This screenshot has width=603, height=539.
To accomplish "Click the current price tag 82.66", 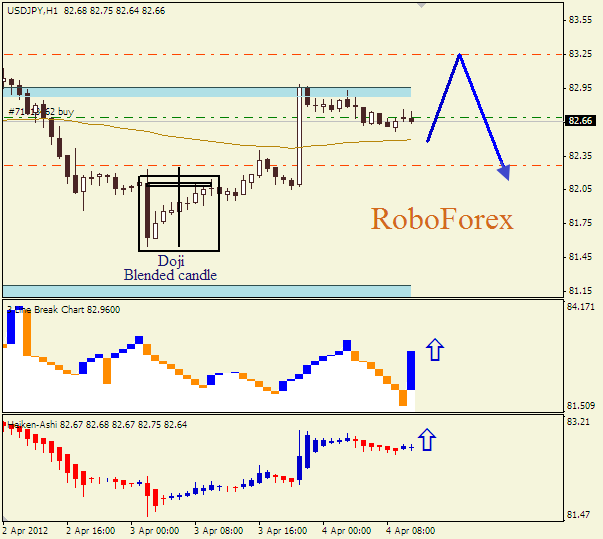I will click(579, 121).
